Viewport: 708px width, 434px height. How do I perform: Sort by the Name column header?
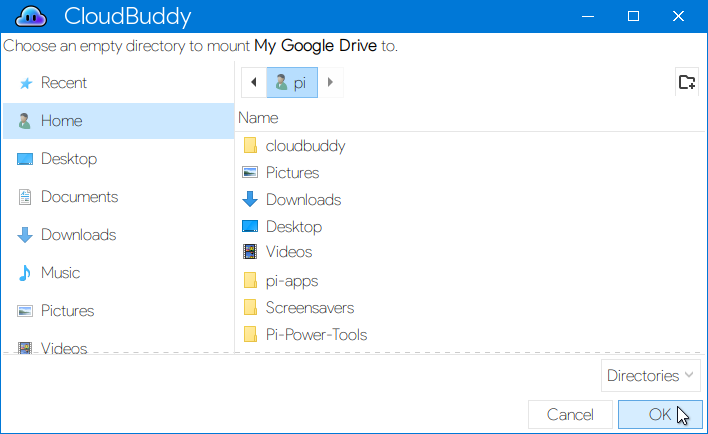(258, 118)
